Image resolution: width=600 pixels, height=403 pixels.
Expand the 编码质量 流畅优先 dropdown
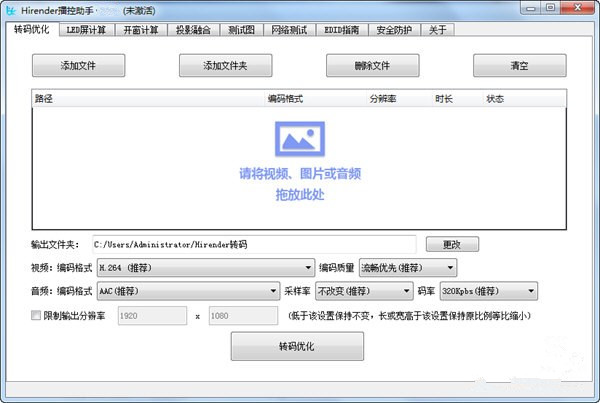tap(407, 267)
